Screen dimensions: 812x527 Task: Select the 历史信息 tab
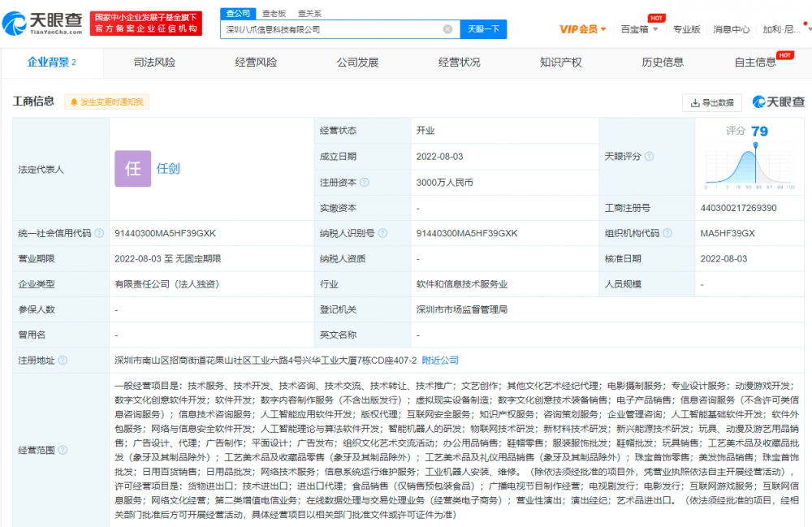click(x=663, y=63)
